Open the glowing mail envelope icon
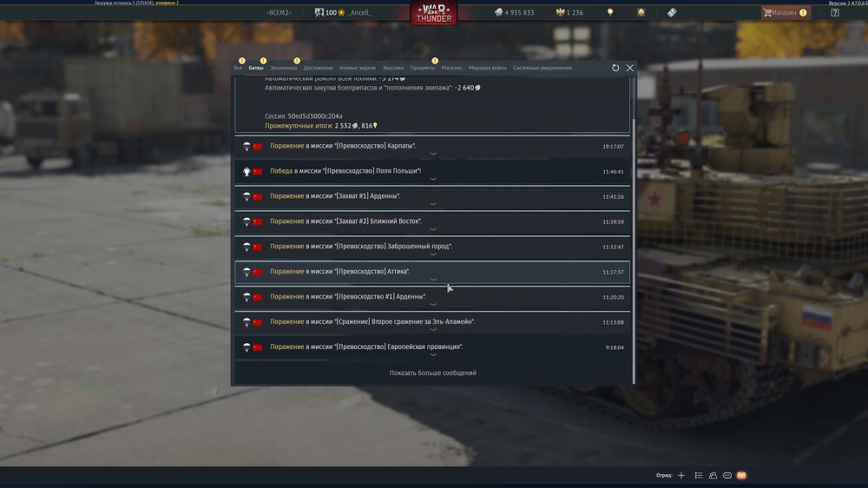Viewport: 868px width, 488px height. coord(741,475)
